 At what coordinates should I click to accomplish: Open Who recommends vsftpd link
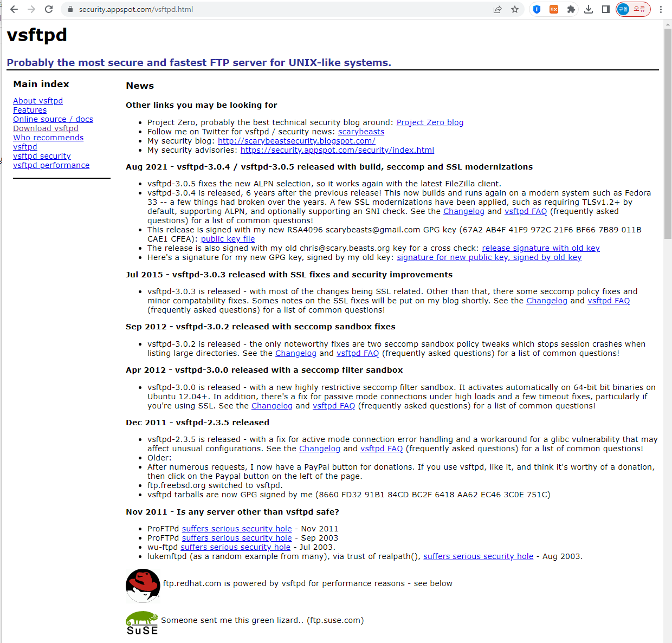(x=48, y=142)
